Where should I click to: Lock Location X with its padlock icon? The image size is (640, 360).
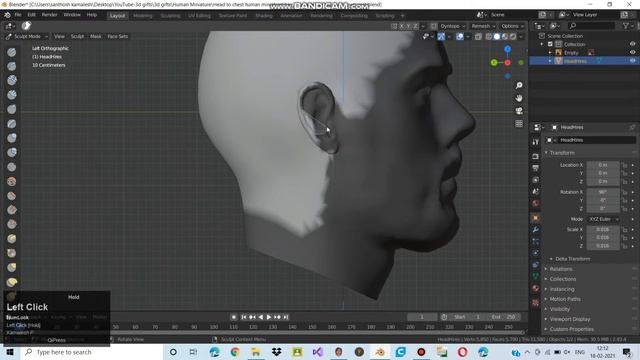[624, 165]
